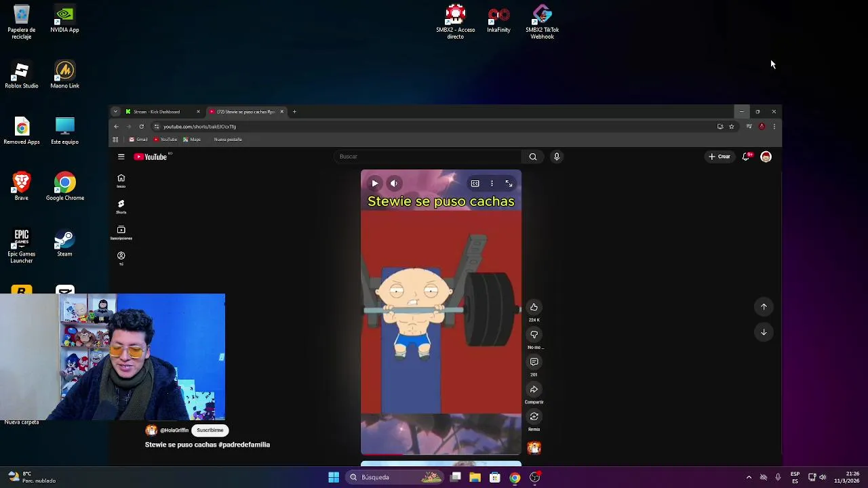The width and height of the screenshot is (868, 488).
Task: Close the Kick Dashboard tab
Action: pos(198,112)
